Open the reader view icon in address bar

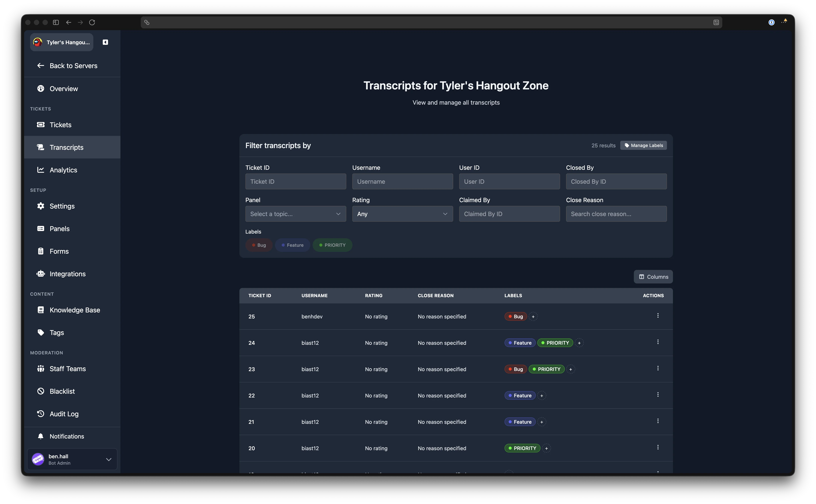716,22
